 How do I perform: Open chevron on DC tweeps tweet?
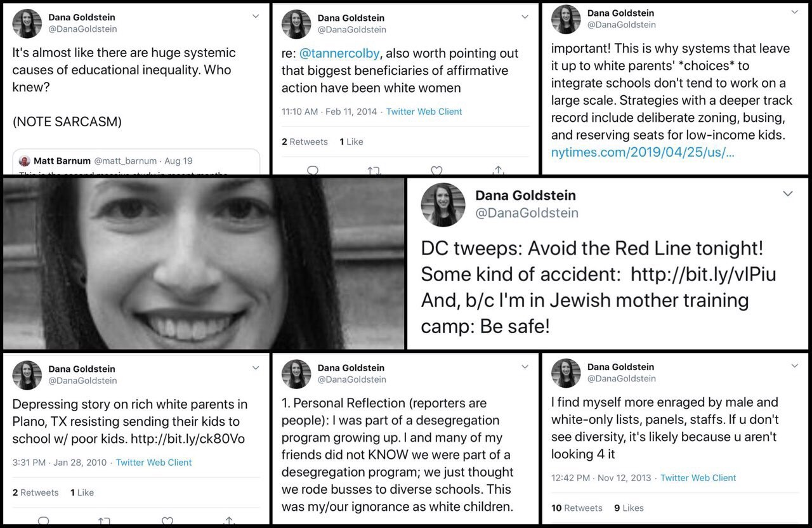coord(788,194)
